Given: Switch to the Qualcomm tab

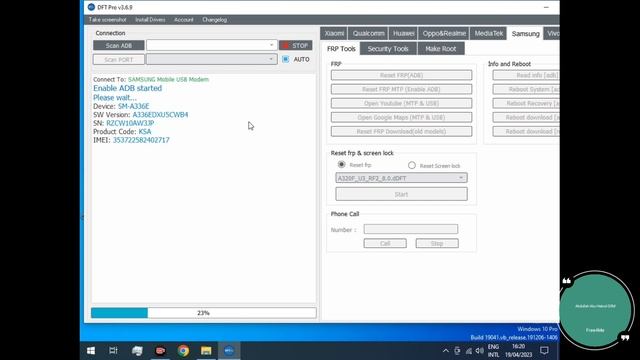Looking at the screenshot, I should pyautogui.click(x=368, y=33).
